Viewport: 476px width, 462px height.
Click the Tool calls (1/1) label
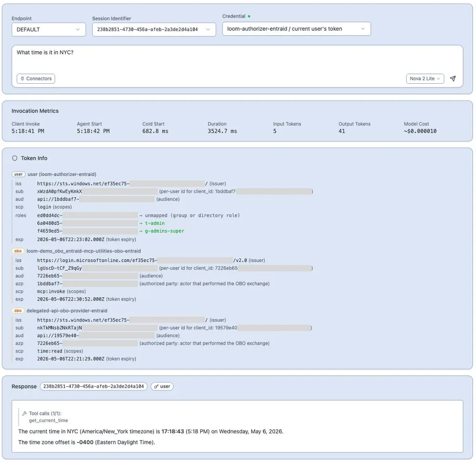(x=45, y=414)
